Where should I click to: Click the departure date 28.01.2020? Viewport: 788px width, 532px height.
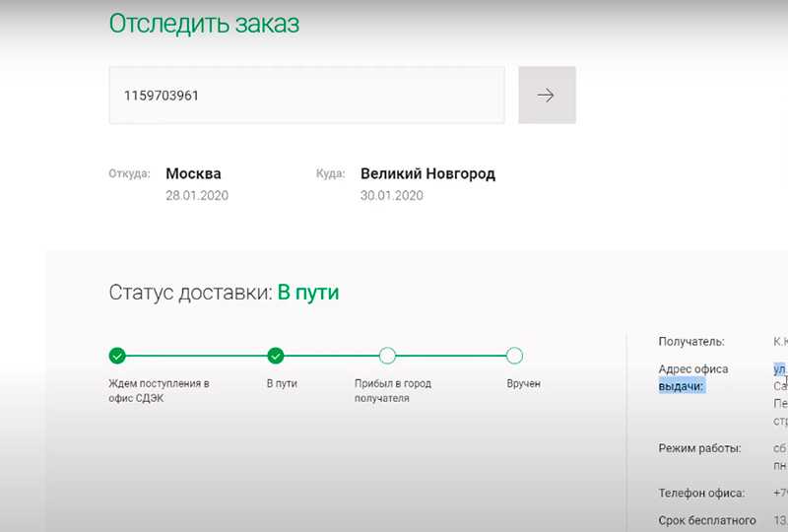pos(197,196)
